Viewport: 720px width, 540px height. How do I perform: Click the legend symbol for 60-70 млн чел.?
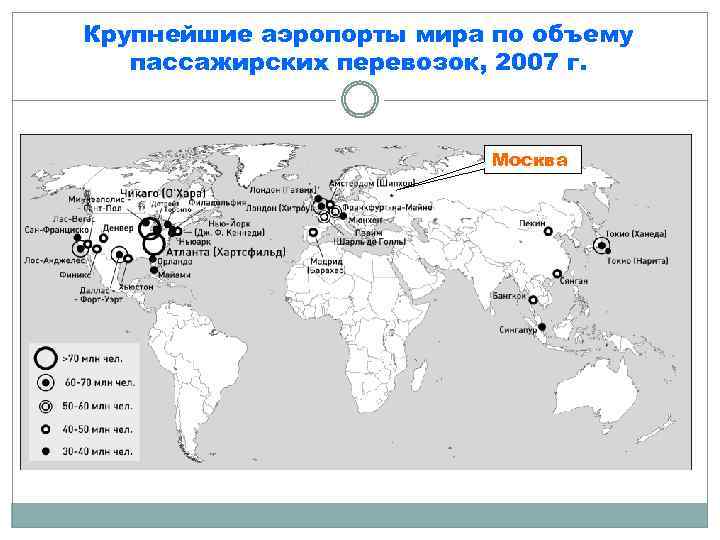pos(45,382)
